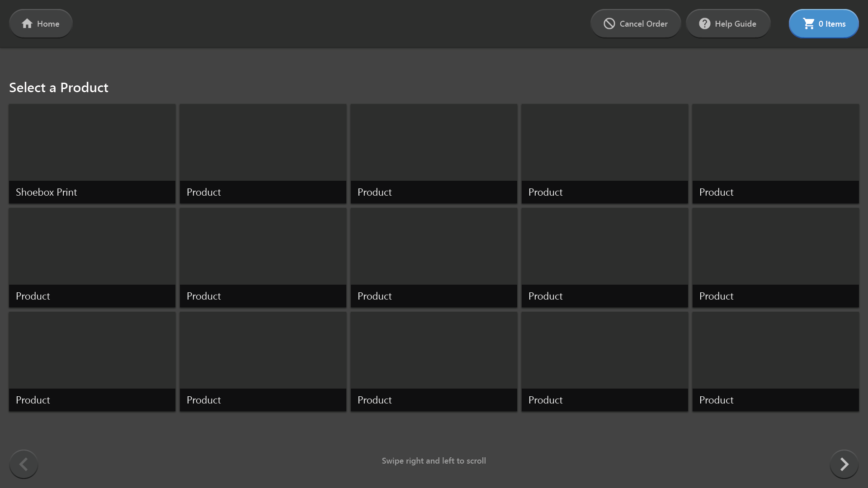Screen dimensions: 868x488
Task: Click the swipe right and left hint text
Action: (x=434, y=461)
